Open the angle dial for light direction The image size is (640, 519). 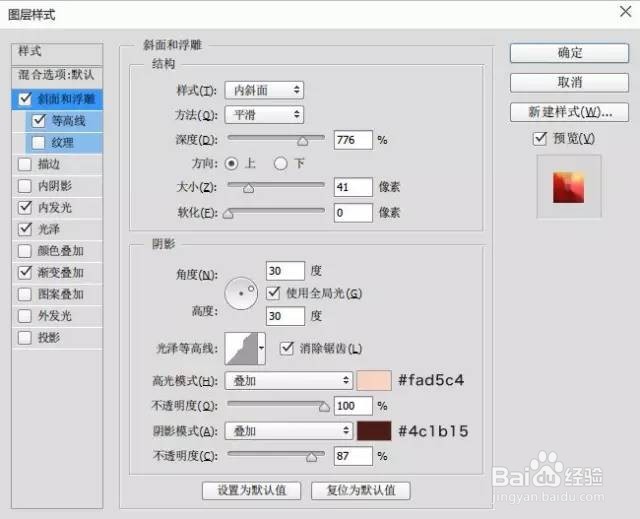(x=241, y=293)
